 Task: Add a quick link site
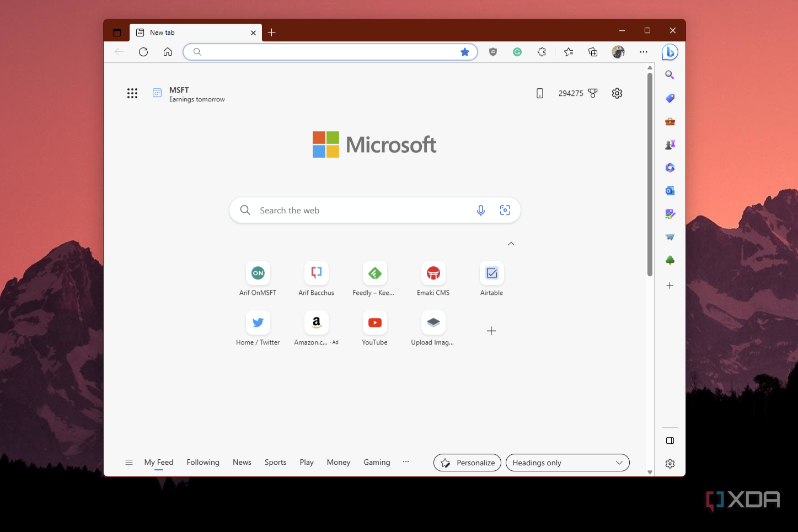coord(491,331)
